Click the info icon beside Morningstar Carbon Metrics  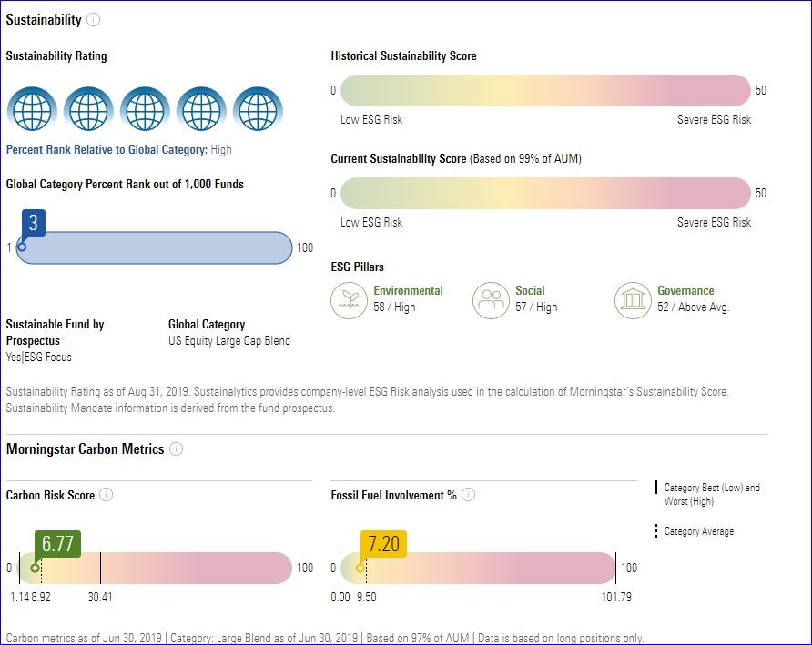pos(176,448)
